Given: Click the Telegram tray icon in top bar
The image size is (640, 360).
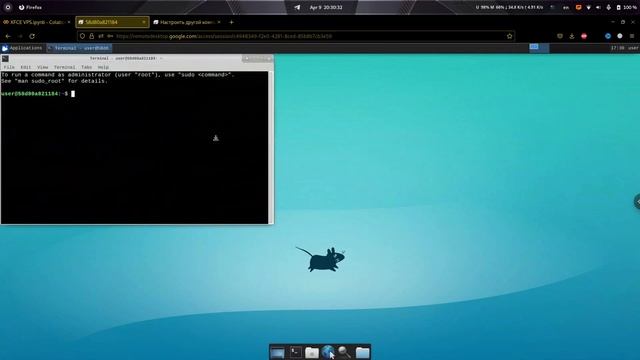Looking at the screenshot, I should [x=297, y=7].
